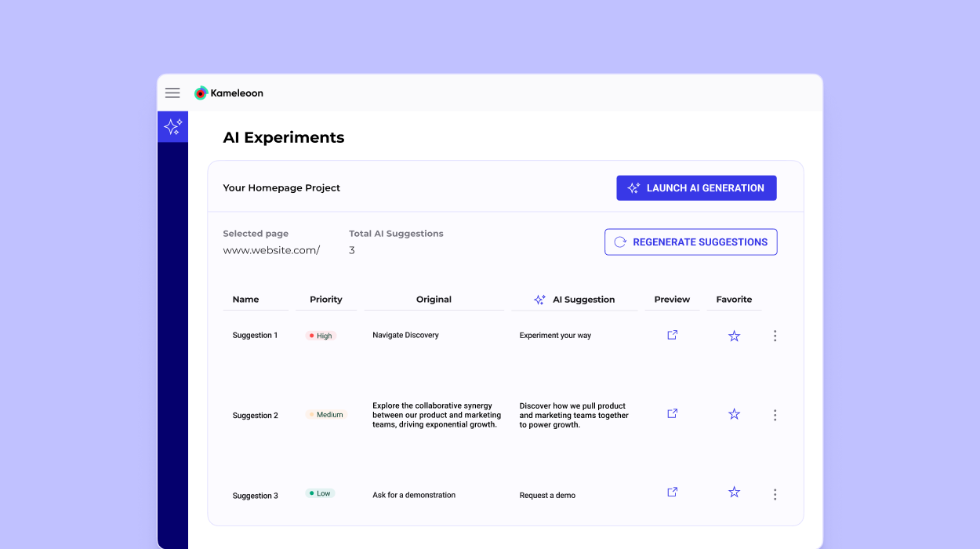Click the REGENERATE SUGGESTIONS button

(691, 242)
